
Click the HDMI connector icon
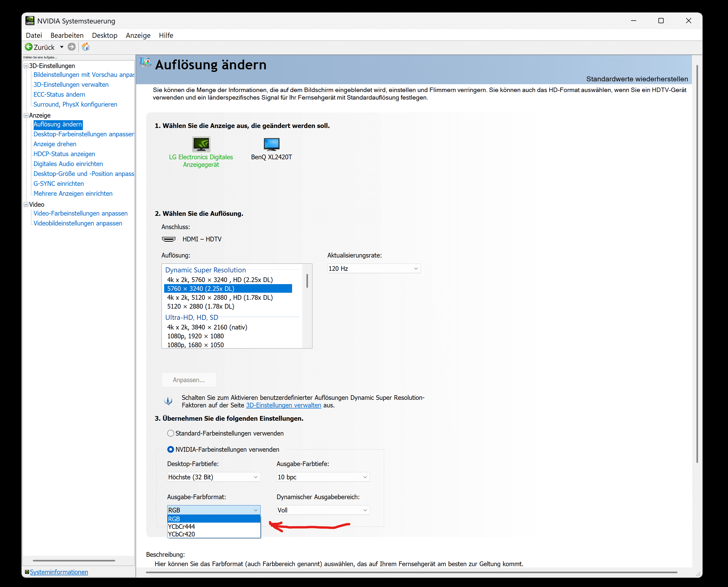[169, 239]
